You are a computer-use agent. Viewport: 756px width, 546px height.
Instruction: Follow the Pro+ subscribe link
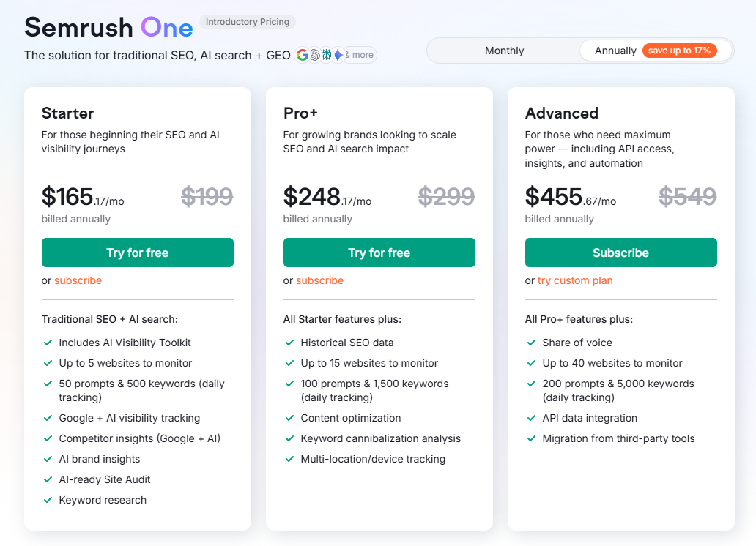[319, 280]
